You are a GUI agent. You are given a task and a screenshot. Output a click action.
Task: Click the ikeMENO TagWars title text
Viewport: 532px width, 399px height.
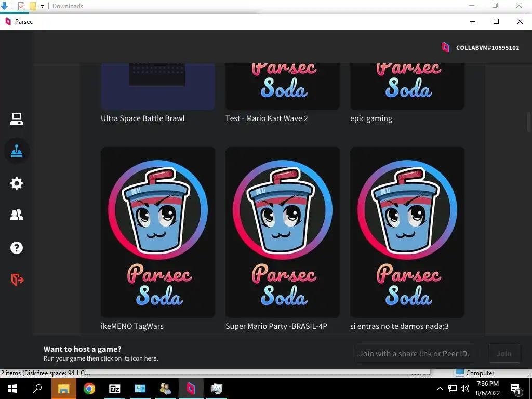click(x=132, y=326)
